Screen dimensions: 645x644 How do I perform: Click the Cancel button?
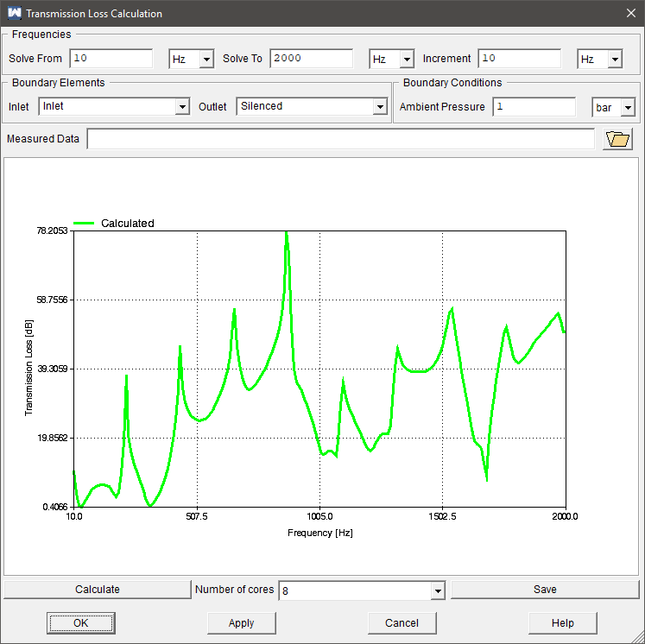coord(402,623)
